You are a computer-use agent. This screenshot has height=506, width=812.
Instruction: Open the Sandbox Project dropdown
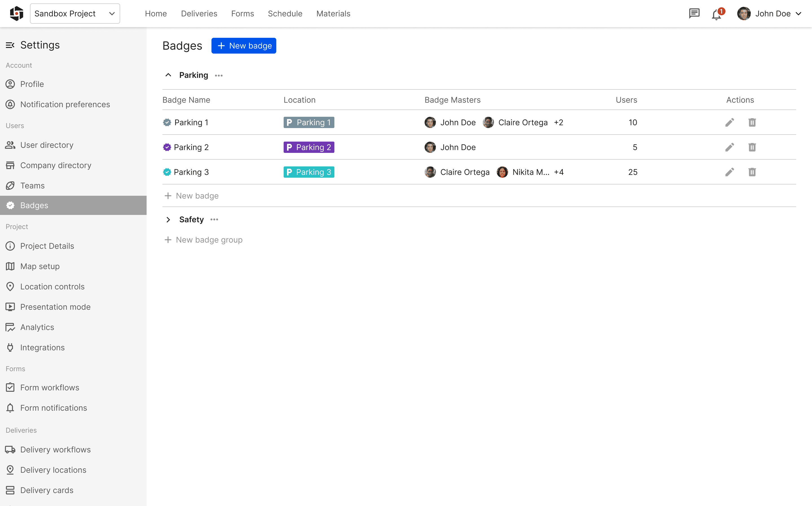[75, 14]
